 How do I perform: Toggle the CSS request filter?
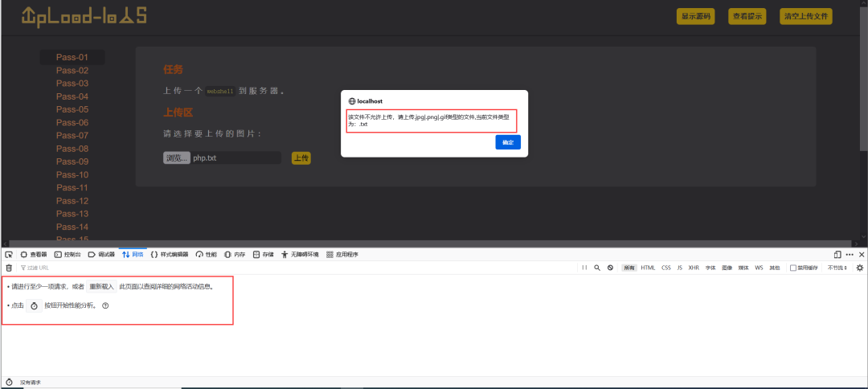click(666, 268)
